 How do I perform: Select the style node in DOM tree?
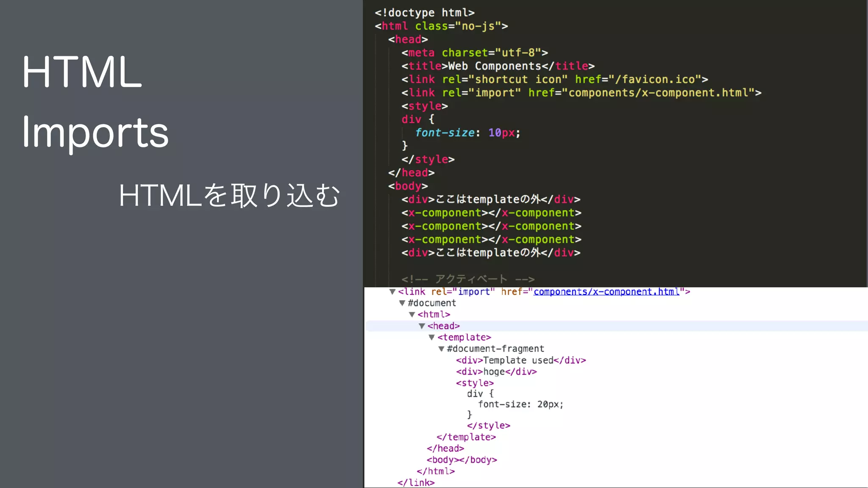(x=475, y=383)
